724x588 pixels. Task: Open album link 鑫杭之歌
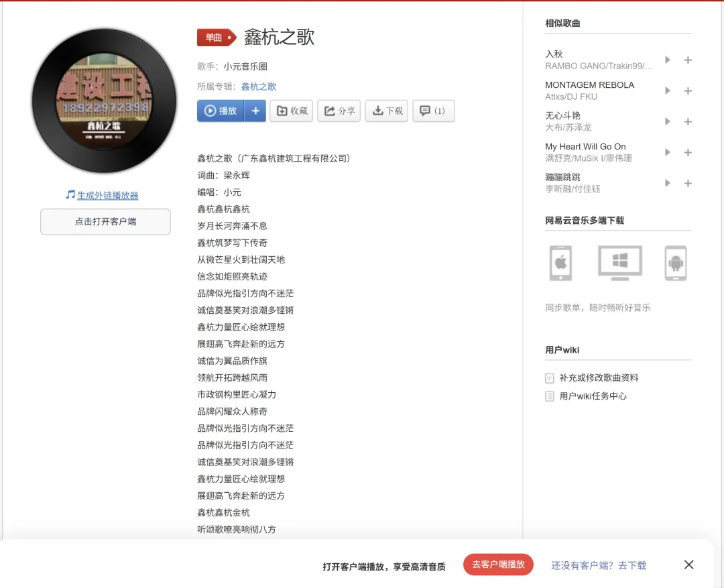point(259,86)
